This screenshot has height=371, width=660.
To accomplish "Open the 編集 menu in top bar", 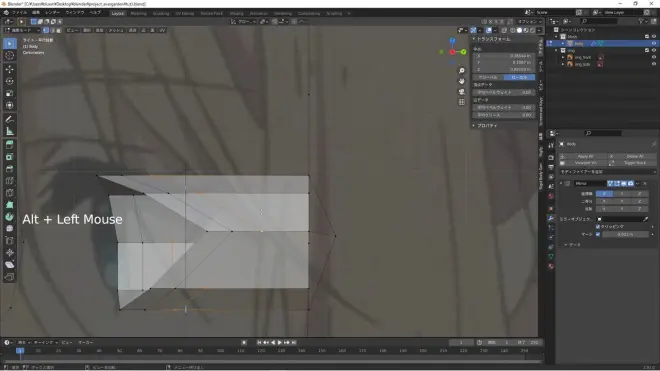I will (x=36, y=13).
